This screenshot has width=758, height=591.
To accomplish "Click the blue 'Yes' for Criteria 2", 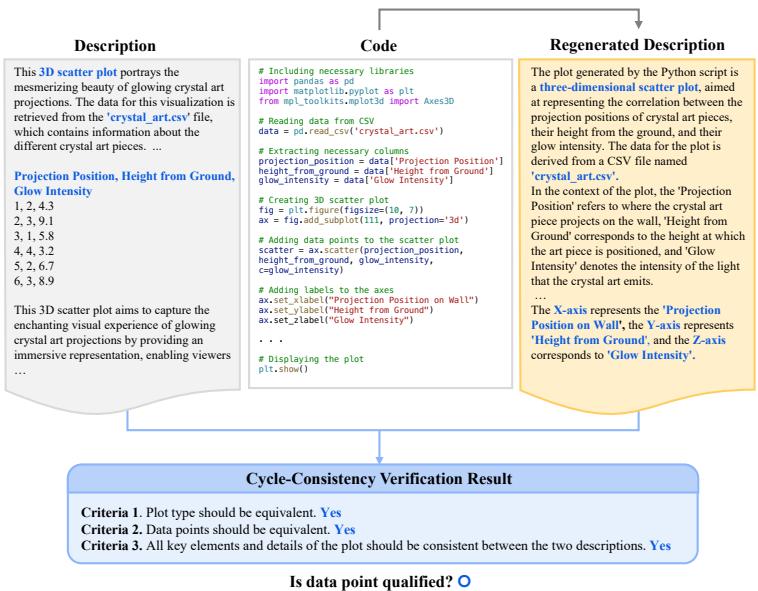I will (x=345, y=528).
